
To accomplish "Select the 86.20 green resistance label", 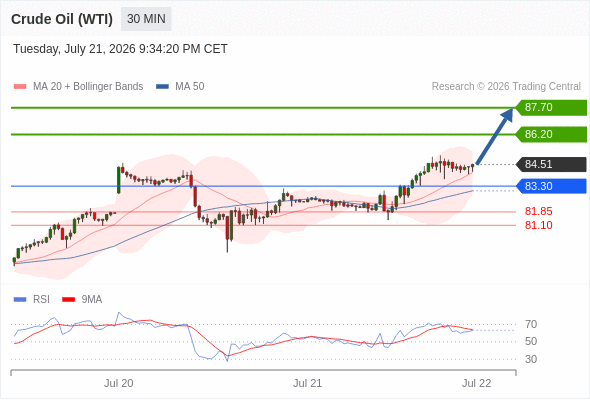I will coord(551,134).
